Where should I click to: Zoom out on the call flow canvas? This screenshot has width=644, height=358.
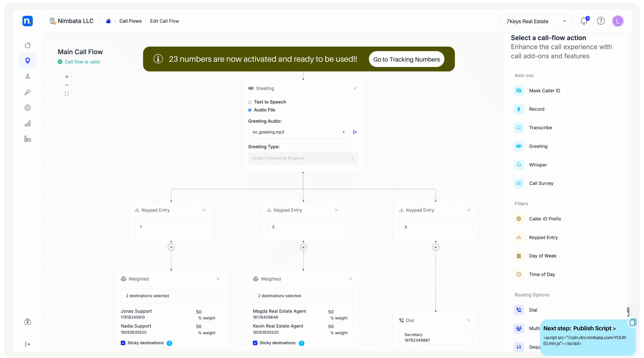coord(67,85)
